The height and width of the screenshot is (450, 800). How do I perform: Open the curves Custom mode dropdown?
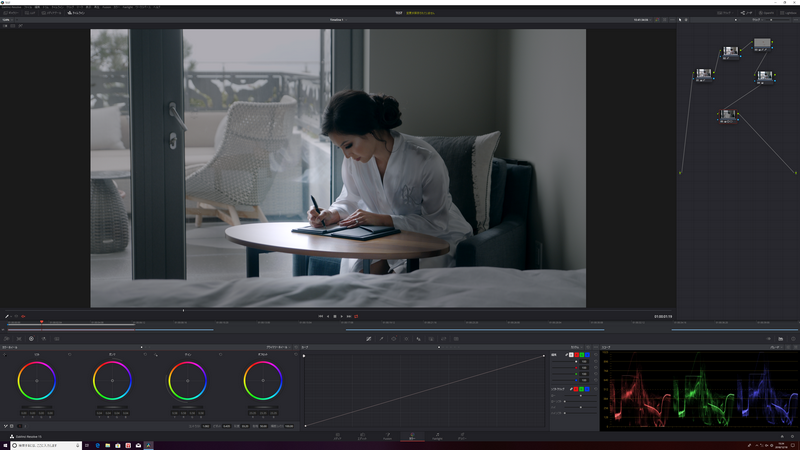point(575,347)
